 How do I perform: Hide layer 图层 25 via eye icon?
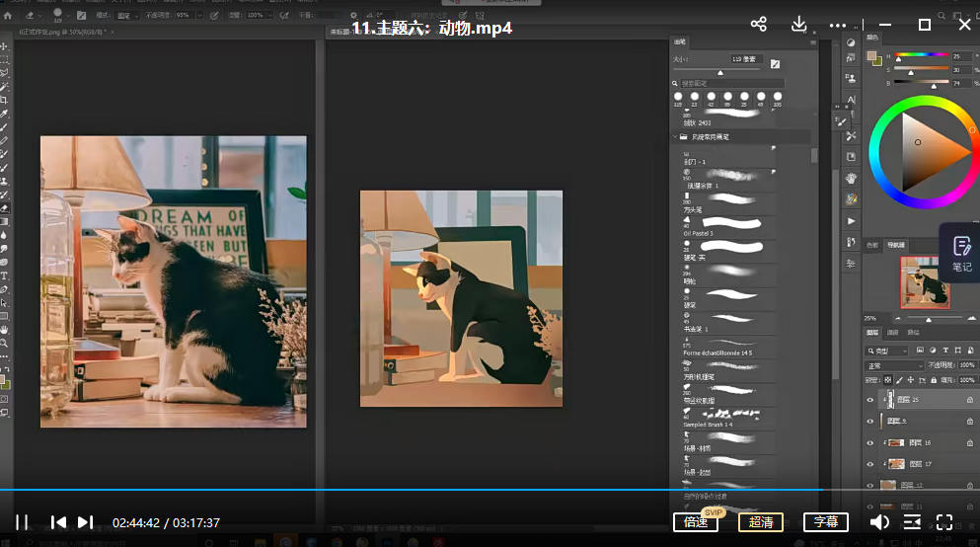pyautogui.click(x=869, y=400)
